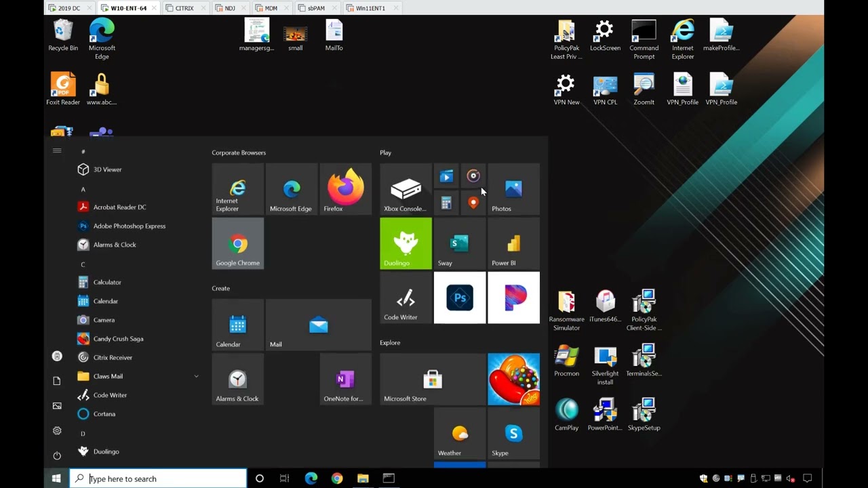Open File Explorer from the taskbar
Screen dimensions: 868x488
tap(363, 479)
